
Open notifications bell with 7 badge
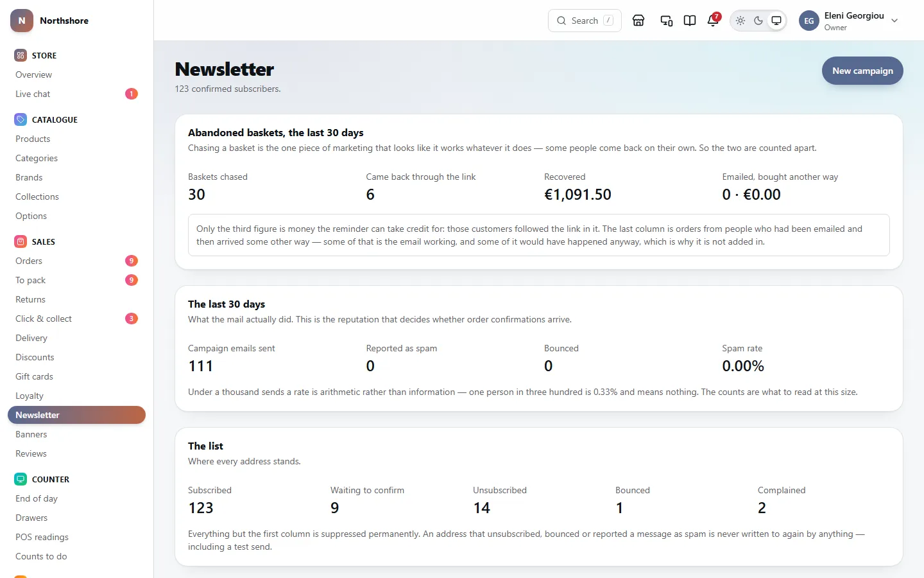point(713,21)
